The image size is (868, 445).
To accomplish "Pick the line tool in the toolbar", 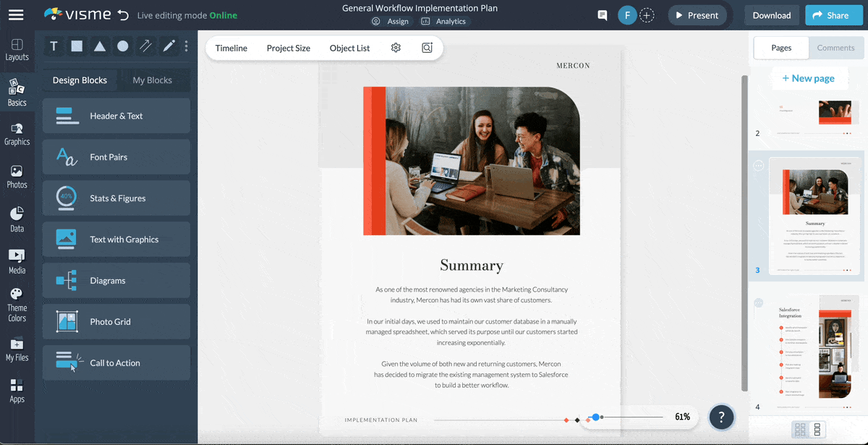I will click(145, 46).
